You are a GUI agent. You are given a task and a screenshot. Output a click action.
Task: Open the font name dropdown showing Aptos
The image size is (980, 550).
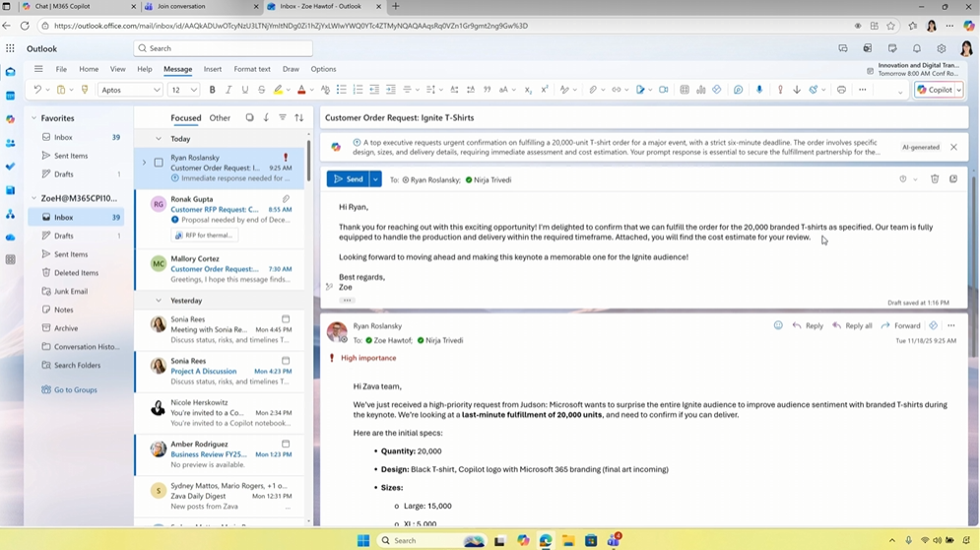click(x=130, y=90)
